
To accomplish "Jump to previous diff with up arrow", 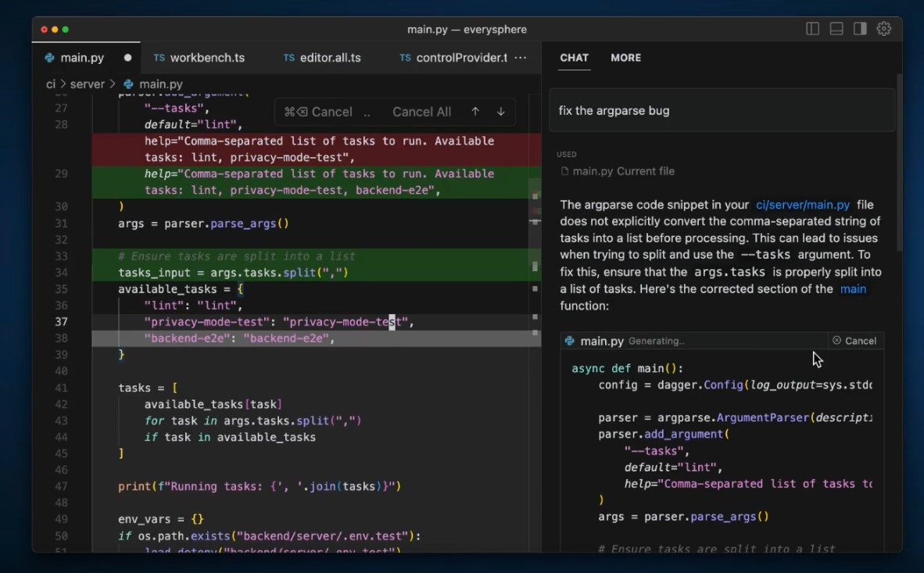I will point(475,112).
